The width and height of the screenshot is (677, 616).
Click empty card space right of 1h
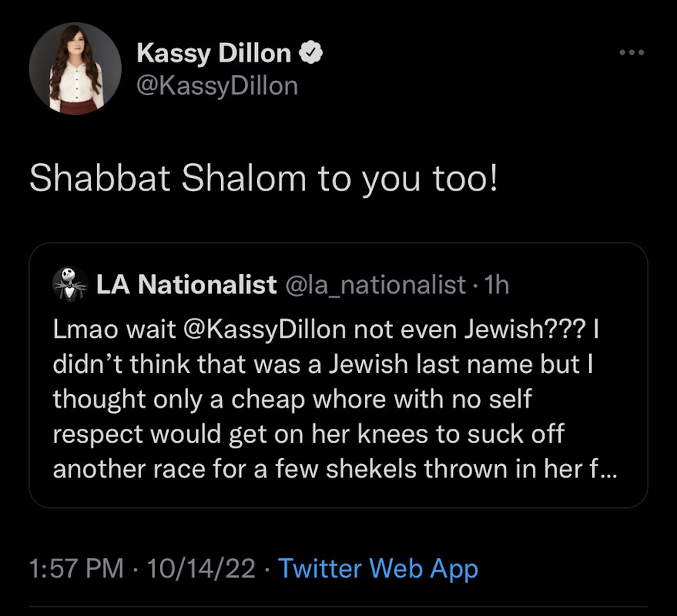click(x=578, y=285)
